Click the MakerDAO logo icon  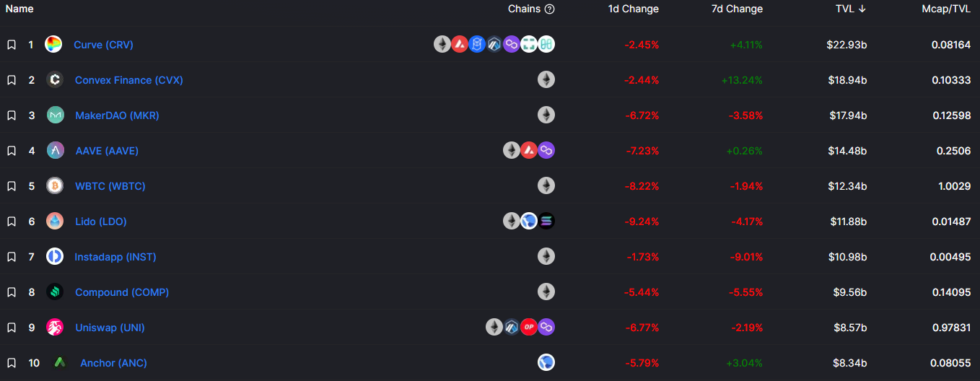pos(55,115)
